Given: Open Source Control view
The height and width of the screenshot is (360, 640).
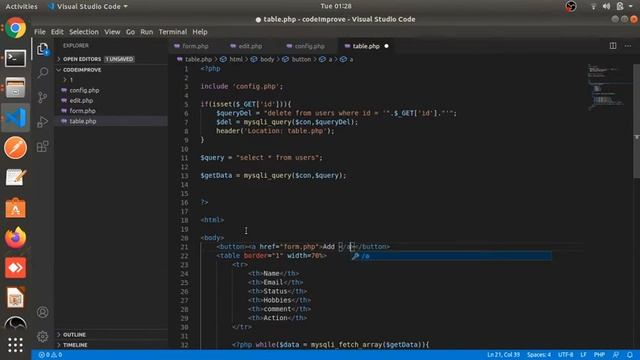Looking at the screenshot, I should 42,98.
